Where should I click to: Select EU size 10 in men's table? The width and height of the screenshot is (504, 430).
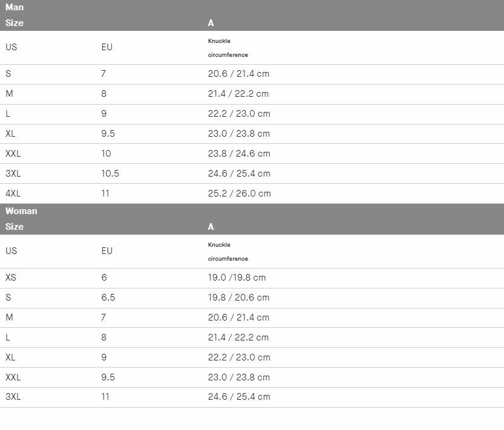tap(106, 154)
